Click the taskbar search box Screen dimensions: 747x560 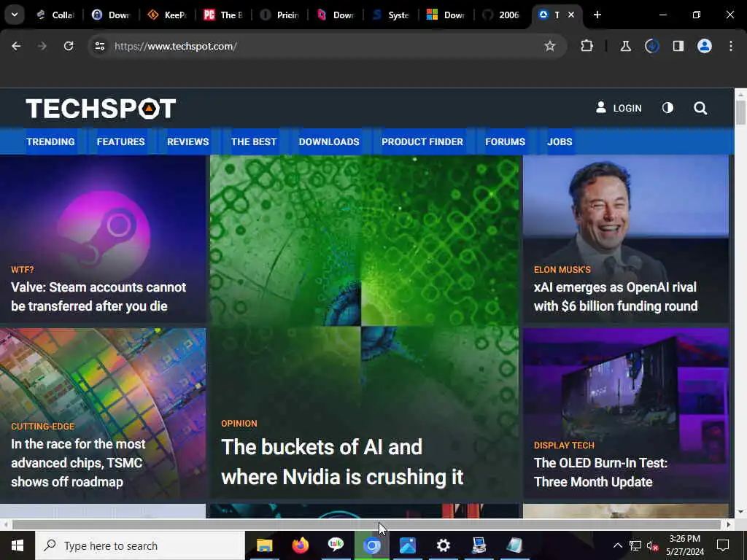coord(140,545)
